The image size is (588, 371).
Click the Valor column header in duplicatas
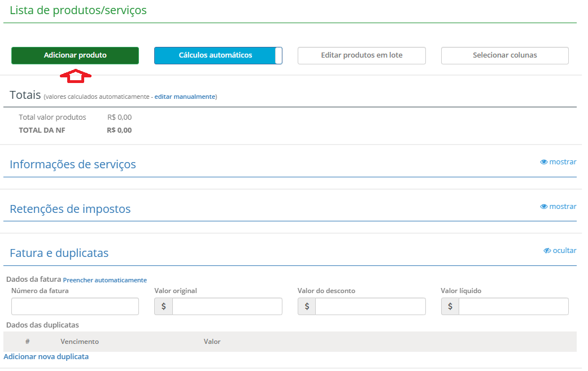tap(212, 342)
